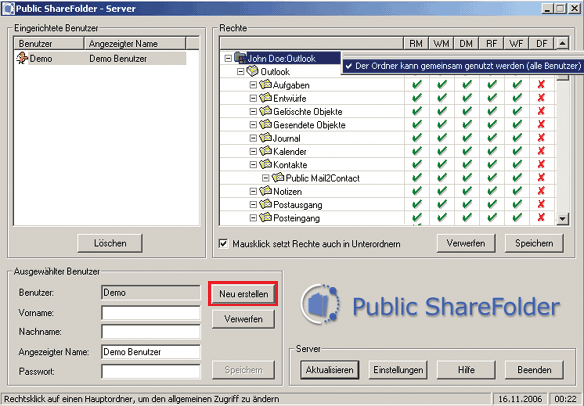
Task: Click the Nachname input field
Action: 150,332
